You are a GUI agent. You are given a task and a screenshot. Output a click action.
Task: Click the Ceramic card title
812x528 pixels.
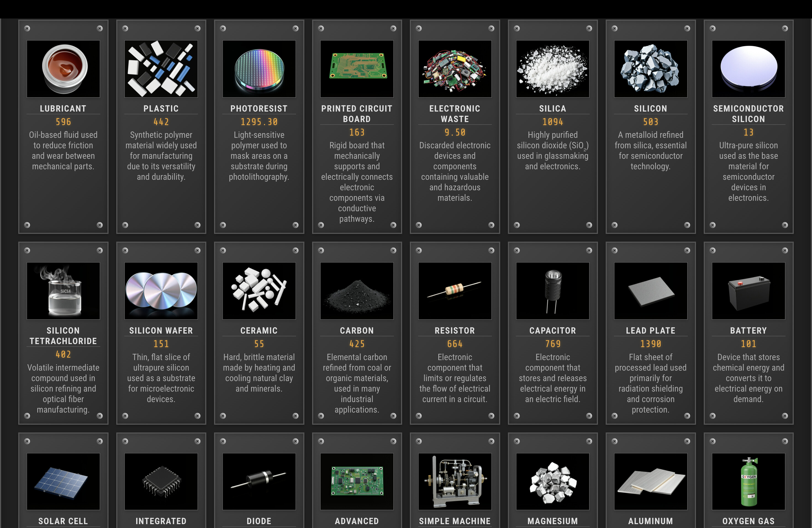tap(259, 330)
